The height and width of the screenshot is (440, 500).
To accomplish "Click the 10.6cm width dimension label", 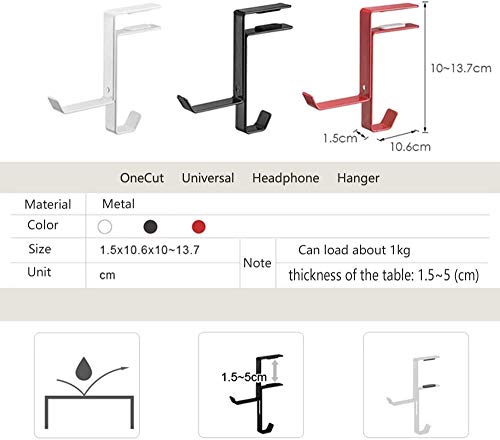I will tap(410, 147).
